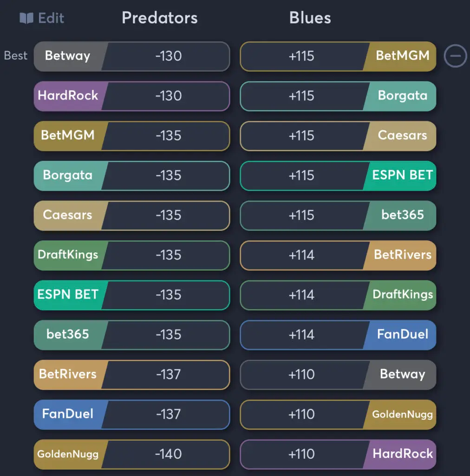Collapse the odds list with minus circle
Screen dimensions: 470x476
[x=455, y=56]
